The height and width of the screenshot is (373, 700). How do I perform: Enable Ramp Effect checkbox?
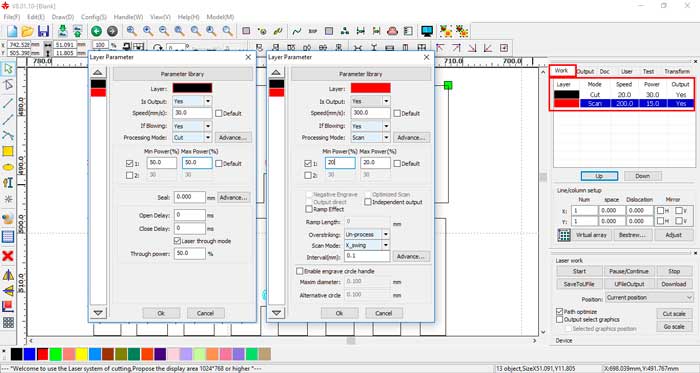pos(308,209)
